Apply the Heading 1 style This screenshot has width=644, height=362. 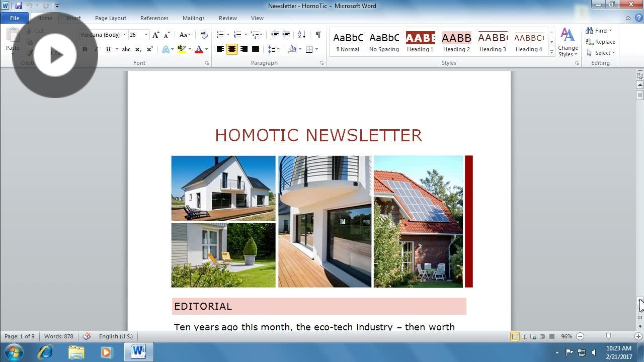coord(420,41)
